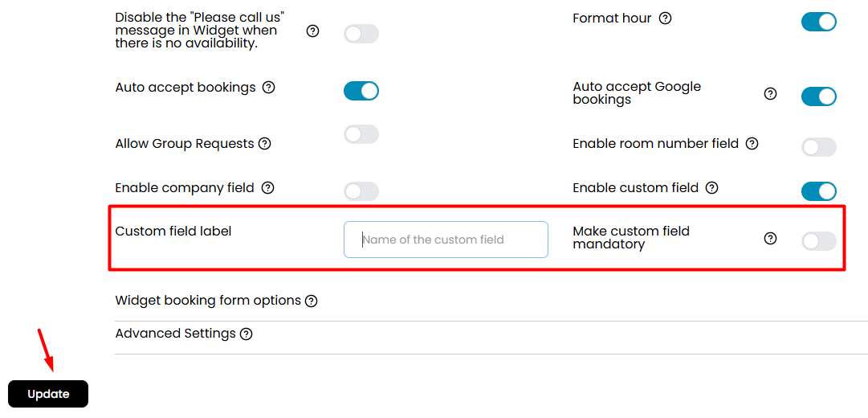Click the Update button
This screenshot has width=868, height=418.
[x=48, y=394]
